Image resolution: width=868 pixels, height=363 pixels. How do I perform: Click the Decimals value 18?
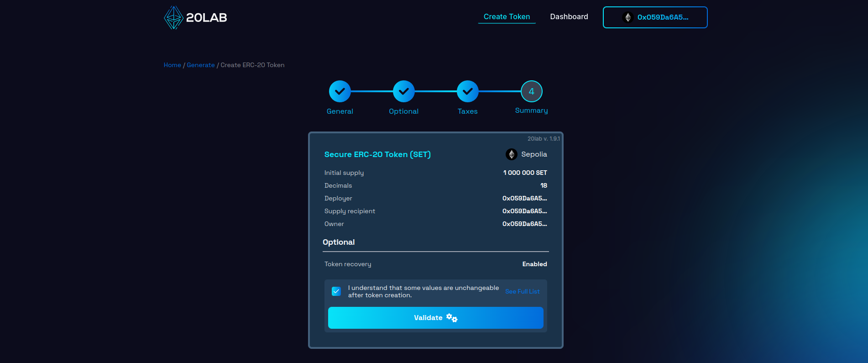[544, 185]
